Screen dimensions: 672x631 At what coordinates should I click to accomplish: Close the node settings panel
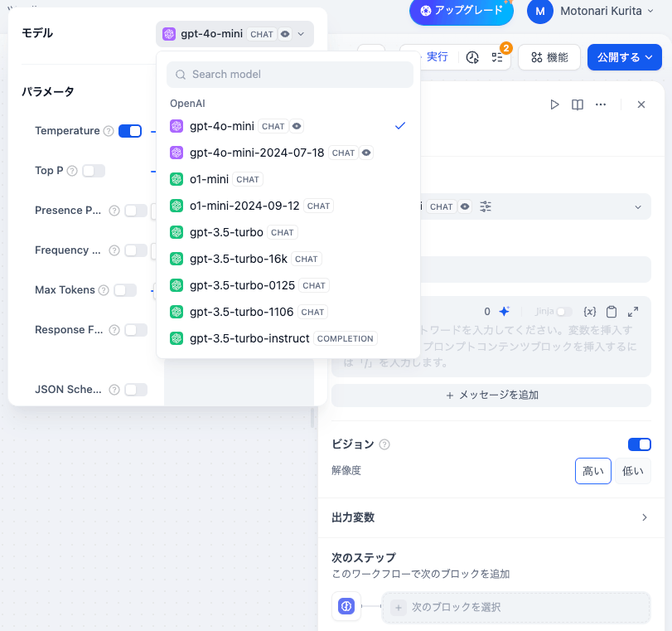click(x=641, y=104)
